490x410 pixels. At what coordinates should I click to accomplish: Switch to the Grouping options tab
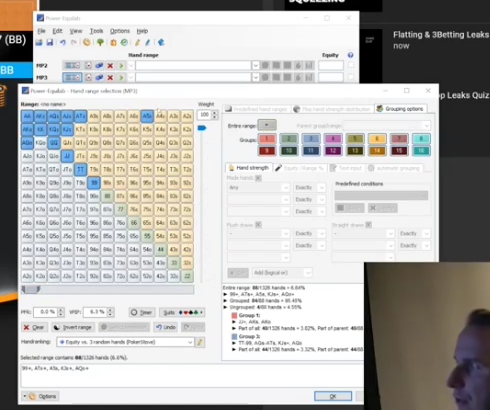click(400, 109)
